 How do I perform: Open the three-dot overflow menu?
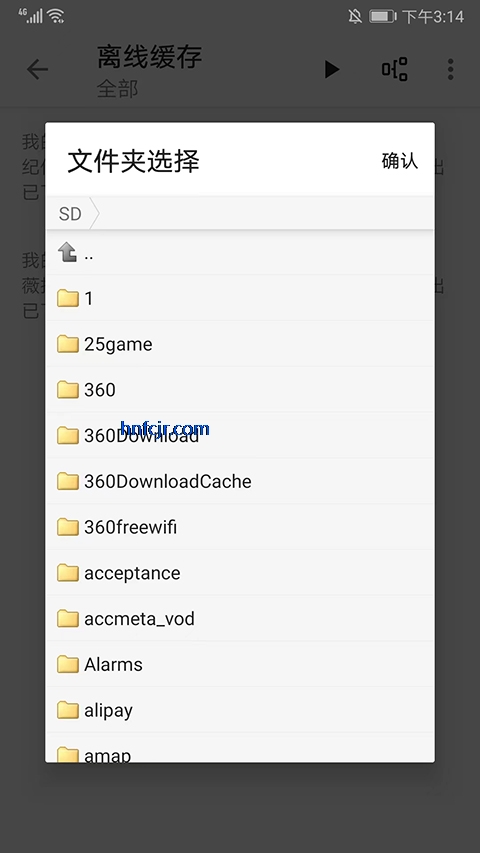point(451,69)
